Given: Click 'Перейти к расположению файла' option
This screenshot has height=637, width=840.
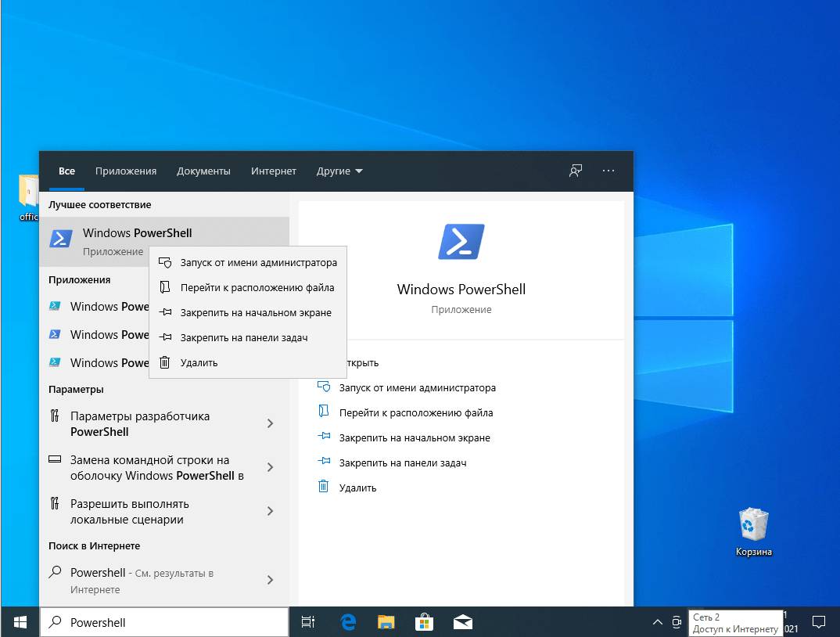Looking at the screenshot, I should (248, 287).
